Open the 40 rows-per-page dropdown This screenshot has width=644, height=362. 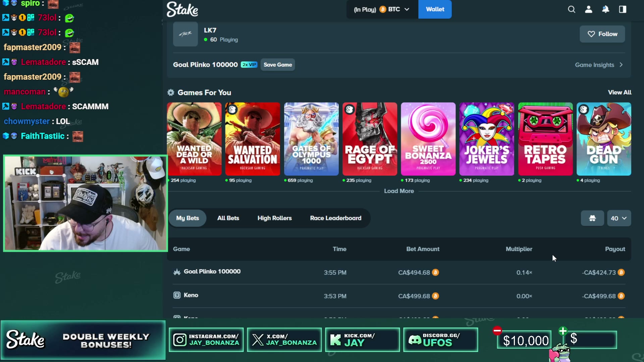tap(619, 218)
